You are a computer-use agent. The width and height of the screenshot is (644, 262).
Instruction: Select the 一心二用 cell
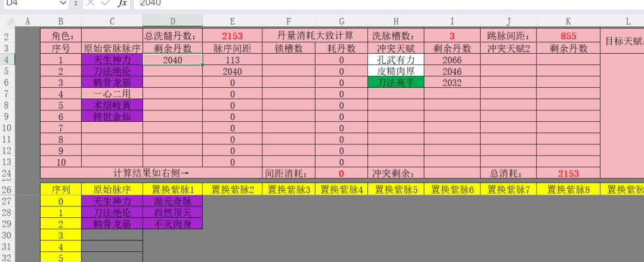[112, 94]
